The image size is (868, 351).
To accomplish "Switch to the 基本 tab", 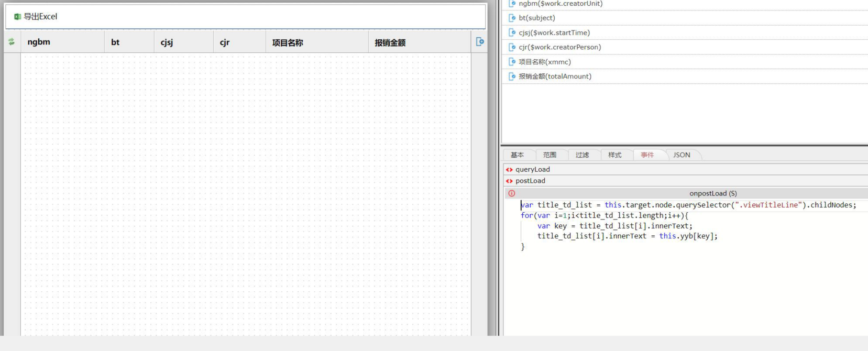I will (x=517, y=155).
